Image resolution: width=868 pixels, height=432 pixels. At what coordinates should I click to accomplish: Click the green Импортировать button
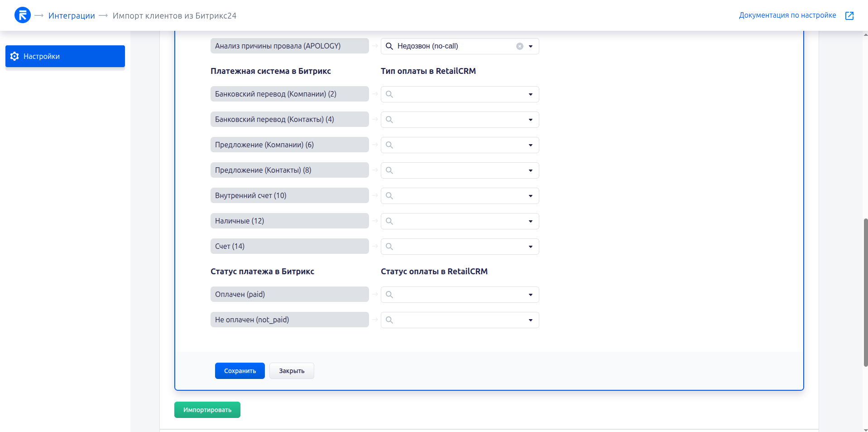point(207,410)
